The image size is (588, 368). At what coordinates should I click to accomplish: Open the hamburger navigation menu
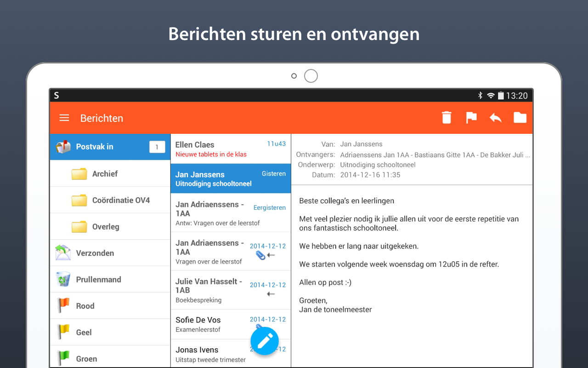64,118
